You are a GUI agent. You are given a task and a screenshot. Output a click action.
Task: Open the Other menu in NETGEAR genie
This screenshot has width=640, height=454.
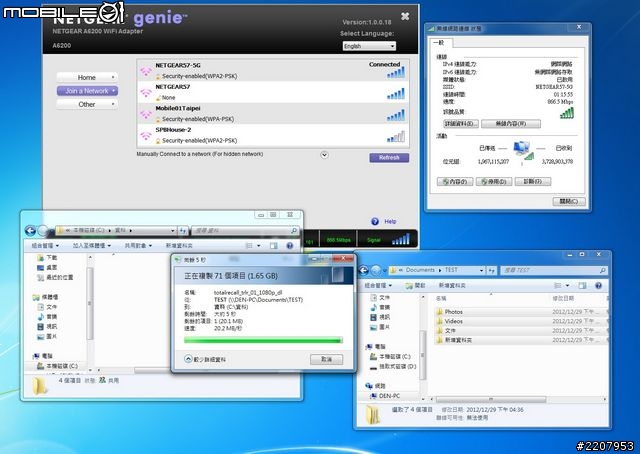point(87,105)
